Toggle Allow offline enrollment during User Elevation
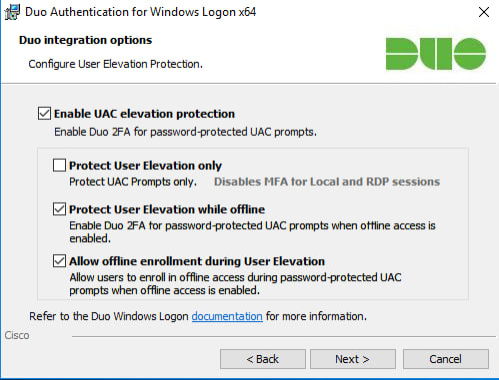 click(59, 261)
